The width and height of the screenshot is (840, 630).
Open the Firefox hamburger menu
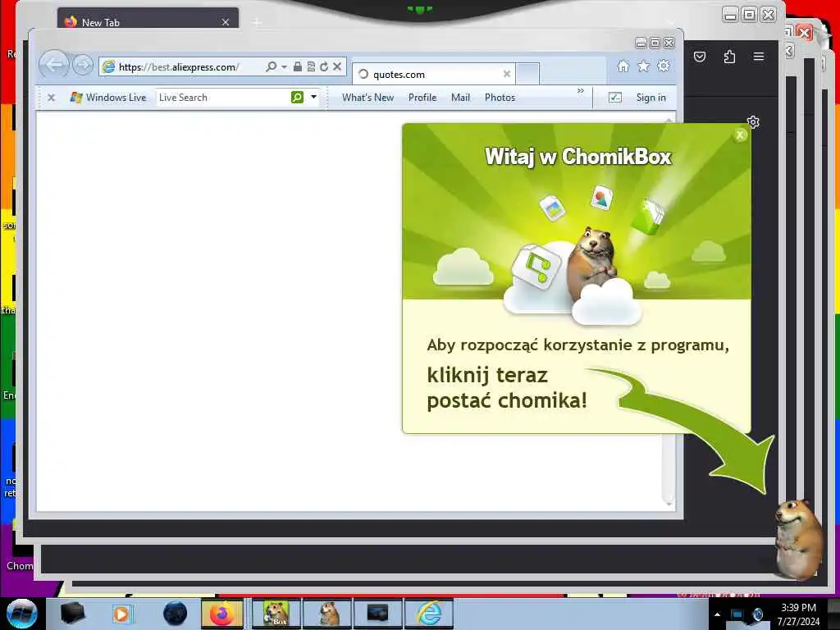coord(759,57)
